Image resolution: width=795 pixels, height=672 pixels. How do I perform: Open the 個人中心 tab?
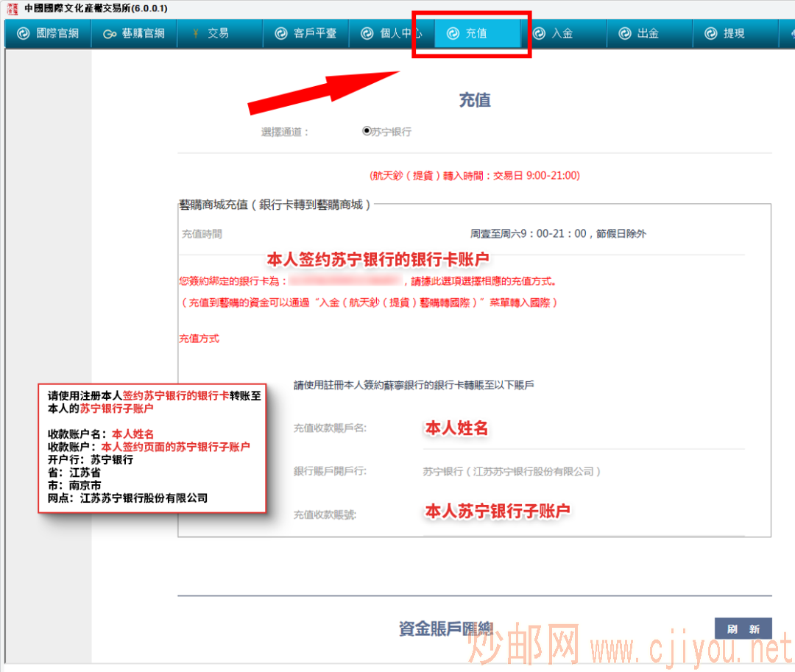pyautogui.click(x=392, y=33)
